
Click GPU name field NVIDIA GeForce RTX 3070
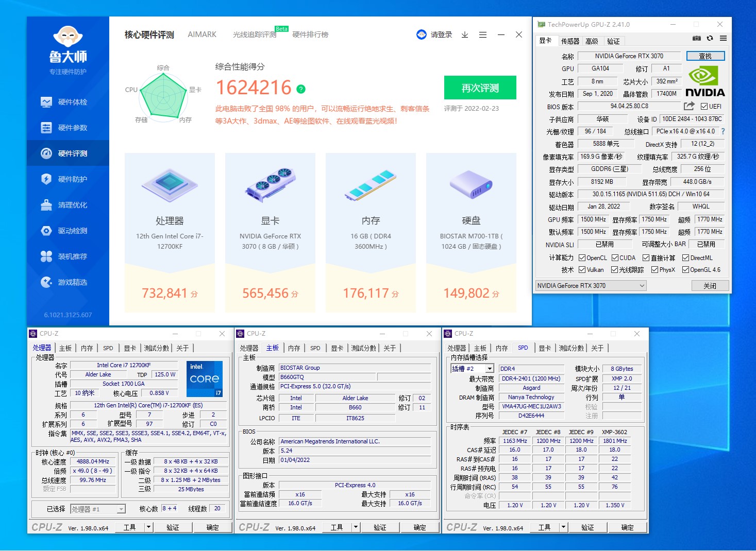tap(629, 56)
